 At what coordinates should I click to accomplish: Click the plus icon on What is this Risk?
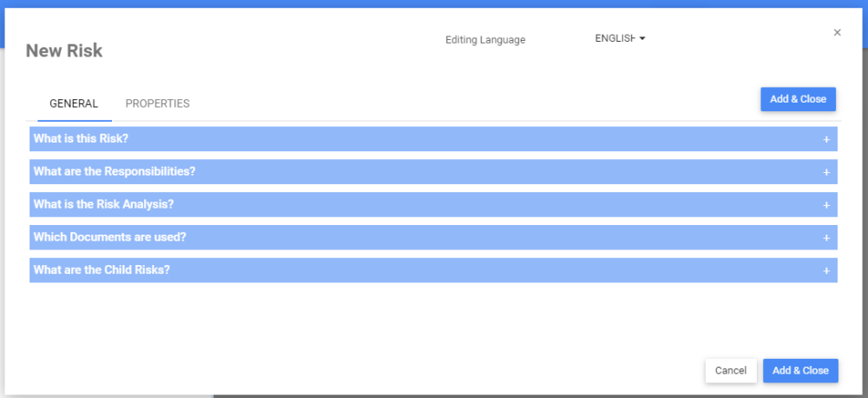826,139
